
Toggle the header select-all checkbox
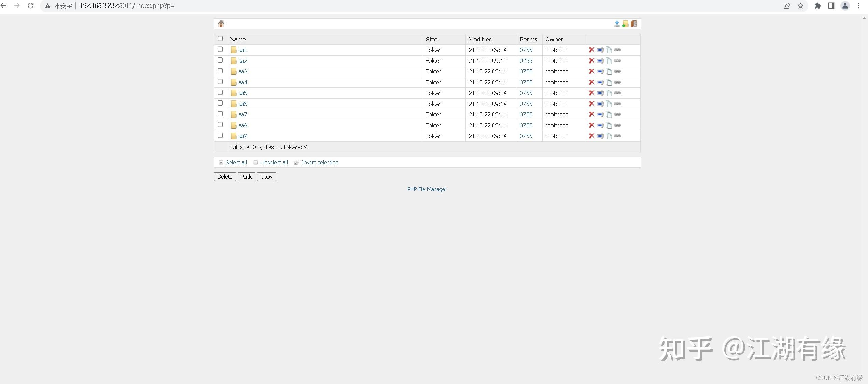(220, 39)
